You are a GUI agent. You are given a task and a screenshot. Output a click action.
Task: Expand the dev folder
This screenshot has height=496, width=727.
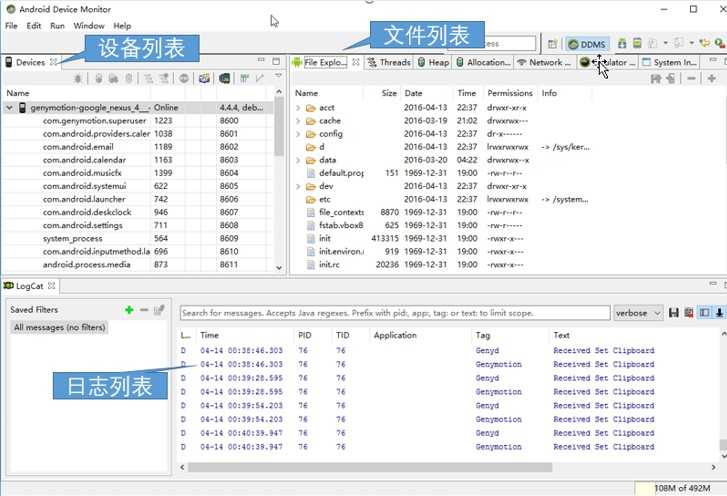tap(298, 186)
